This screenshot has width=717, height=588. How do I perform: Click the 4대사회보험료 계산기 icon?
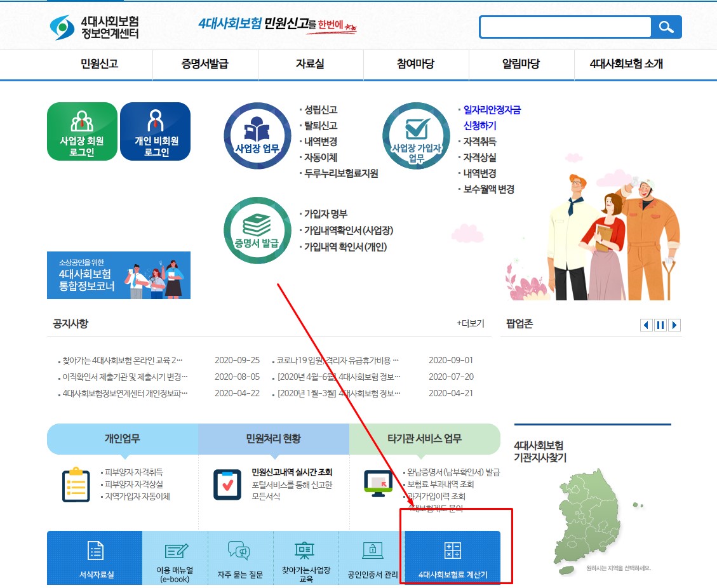point(453,551)
